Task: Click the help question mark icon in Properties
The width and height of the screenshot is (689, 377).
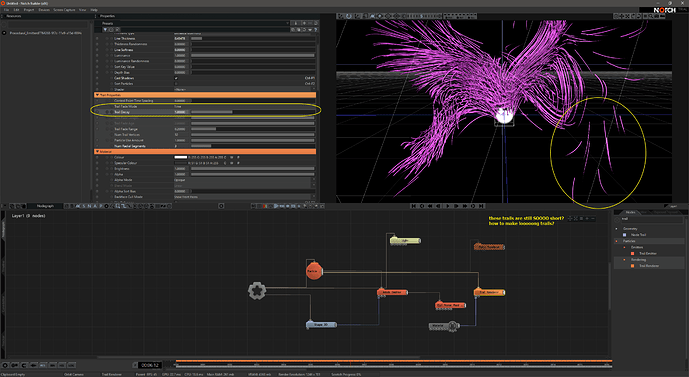Action: click(315, 29)
